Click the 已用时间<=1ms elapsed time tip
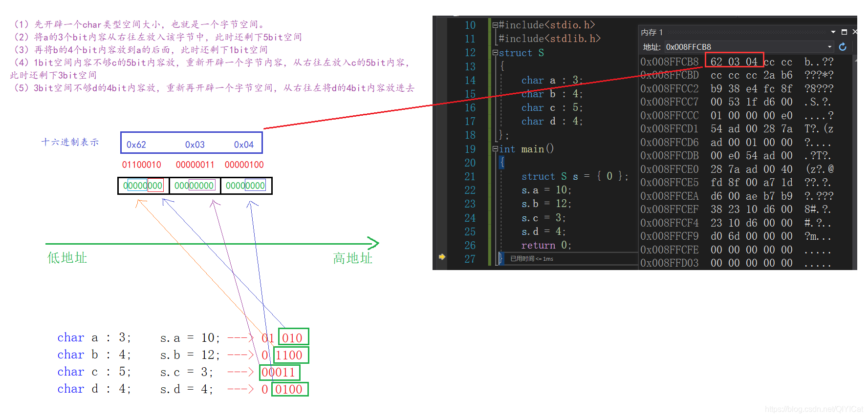The width and height of the screenshot is (868, 418). (x=532, y=259)
